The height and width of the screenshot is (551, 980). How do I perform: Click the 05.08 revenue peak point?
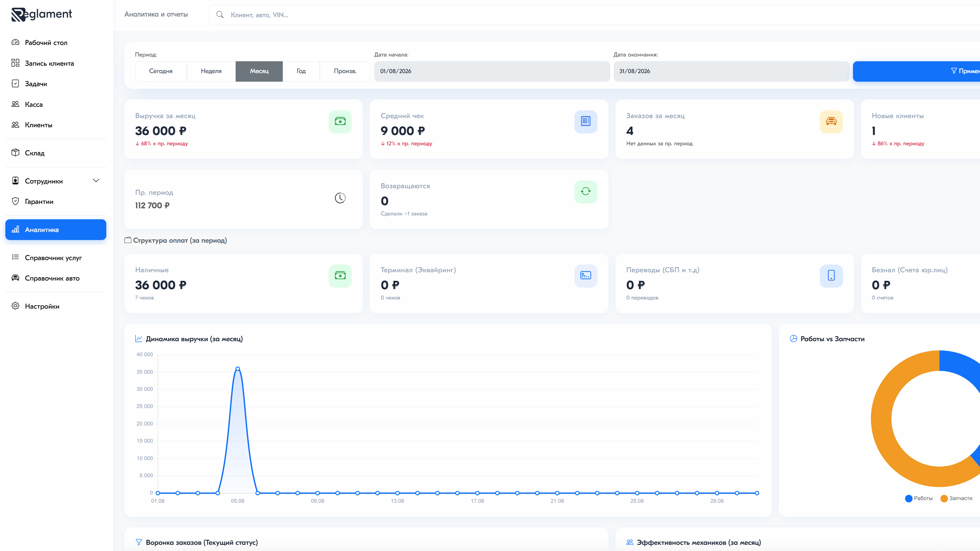[x=238, y=368]
